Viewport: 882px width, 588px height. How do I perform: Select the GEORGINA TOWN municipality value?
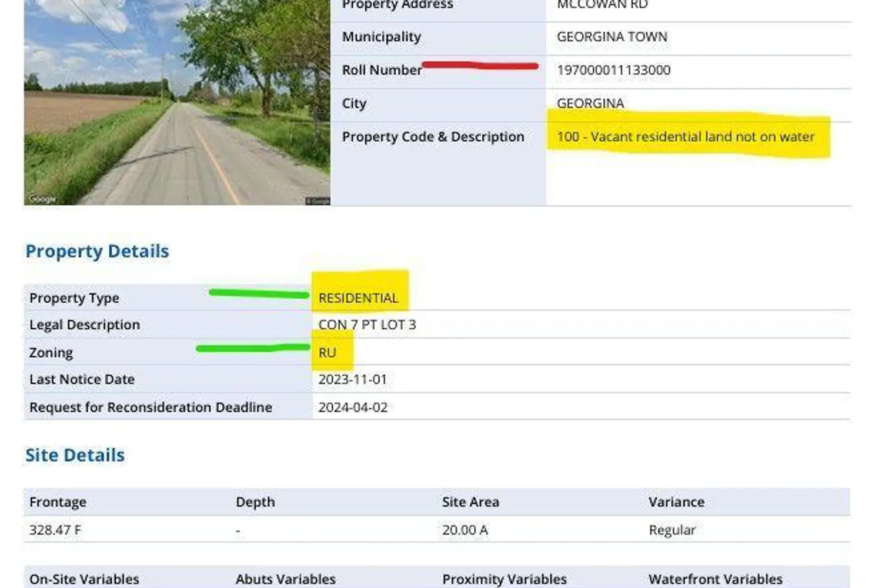[x=612, y=36]
